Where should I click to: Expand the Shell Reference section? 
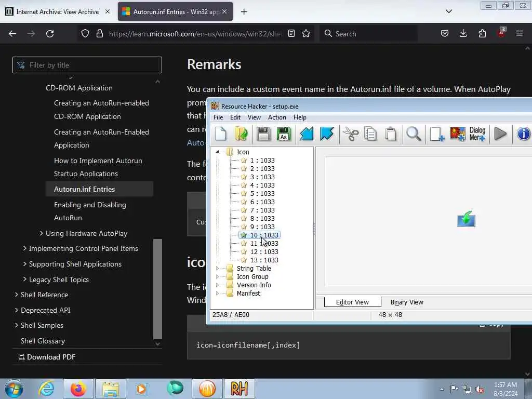16,295
